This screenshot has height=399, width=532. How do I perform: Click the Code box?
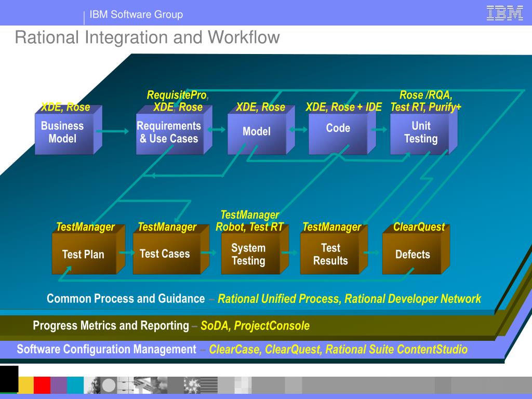(342, 130)
